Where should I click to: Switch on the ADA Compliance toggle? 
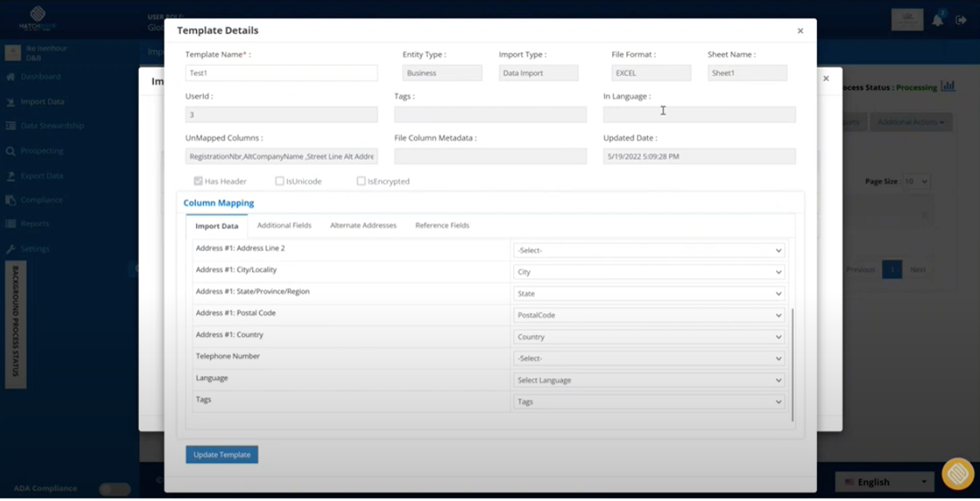click(114, 489)
